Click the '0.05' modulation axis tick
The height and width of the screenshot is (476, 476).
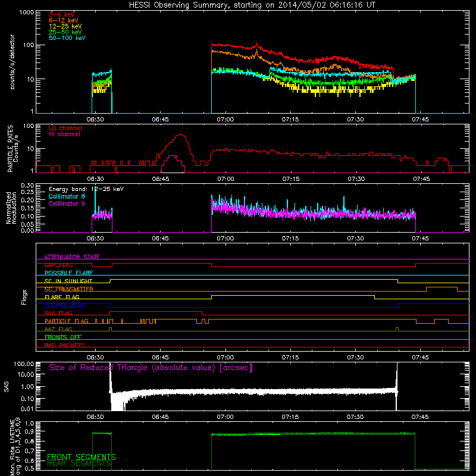pyautogui.click(x=27, y=224)
